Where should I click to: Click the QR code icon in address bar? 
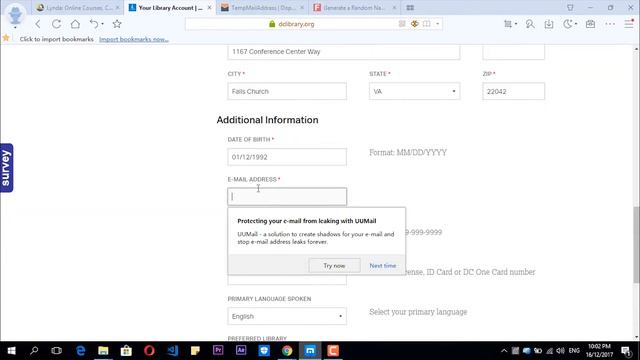(402, 24)
